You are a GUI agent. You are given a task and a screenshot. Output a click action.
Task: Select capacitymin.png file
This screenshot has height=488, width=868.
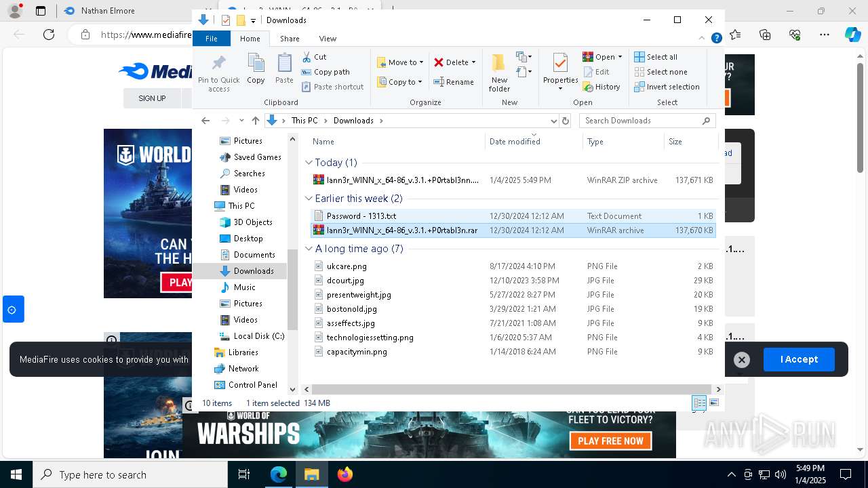[513, 352]
